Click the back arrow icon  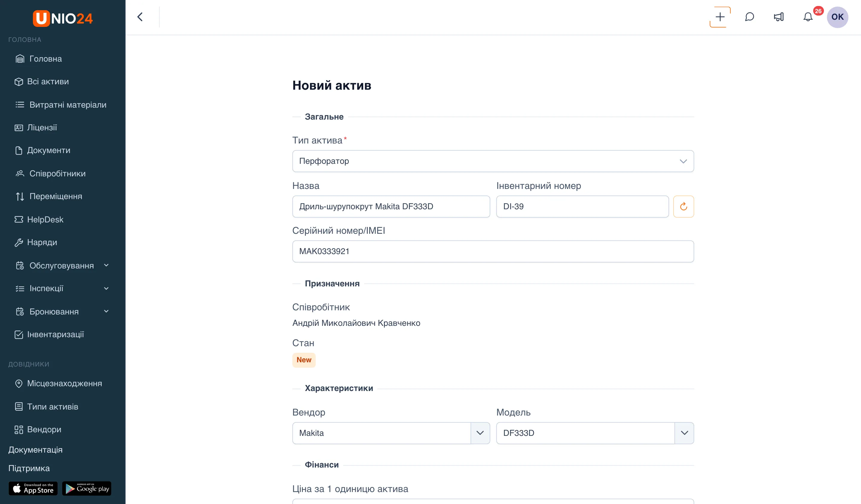140,17
